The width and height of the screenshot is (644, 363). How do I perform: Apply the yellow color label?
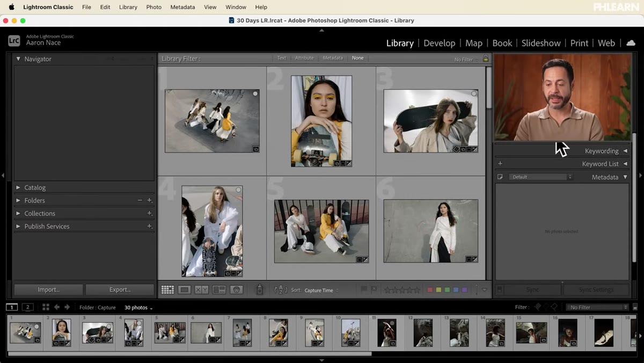point(438,290)
